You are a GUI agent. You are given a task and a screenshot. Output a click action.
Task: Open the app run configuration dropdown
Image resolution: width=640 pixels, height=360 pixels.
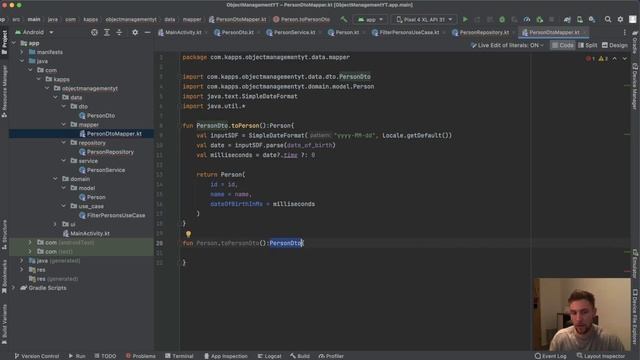(x=370, y=19)
